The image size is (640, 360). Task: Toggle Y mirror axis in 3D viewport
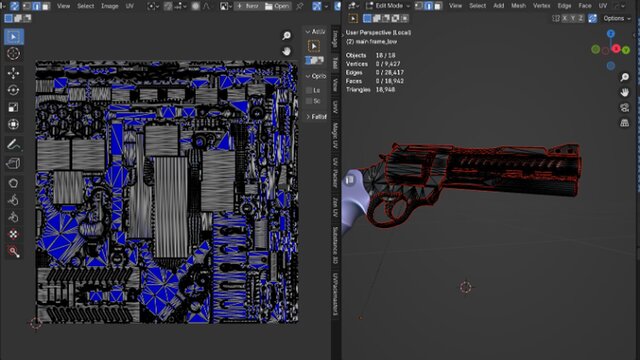(573, 18)
